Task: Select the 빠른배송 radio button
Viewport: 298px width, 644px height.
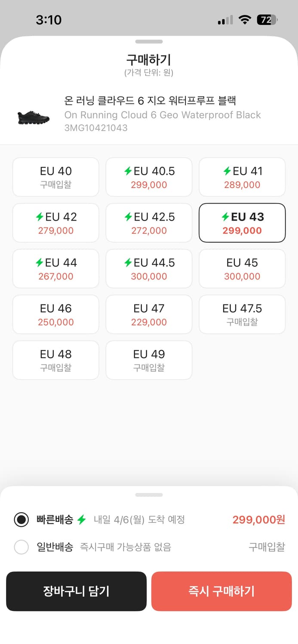Action: 22,520
